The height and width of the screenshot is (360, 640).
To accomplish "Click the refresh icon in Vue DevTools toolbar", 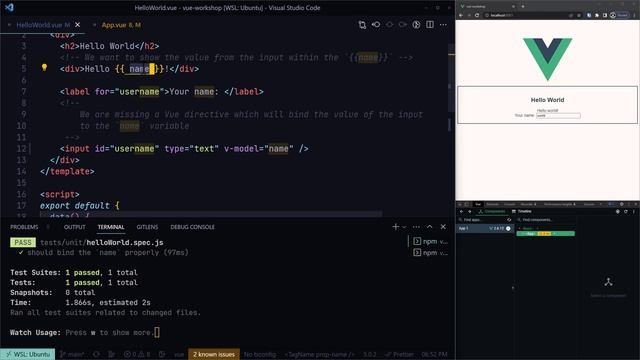I will pos(626,211).
